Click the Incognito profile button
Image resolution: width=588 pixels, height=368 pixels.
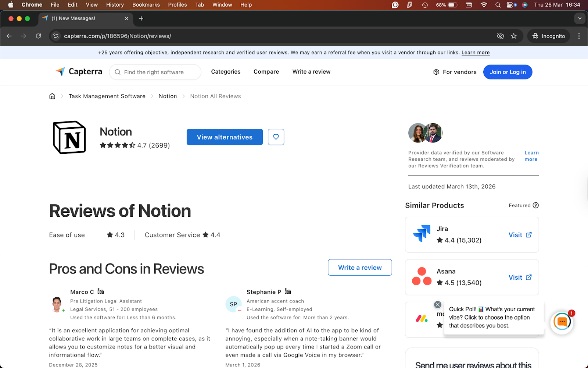[x=549, y=36]
